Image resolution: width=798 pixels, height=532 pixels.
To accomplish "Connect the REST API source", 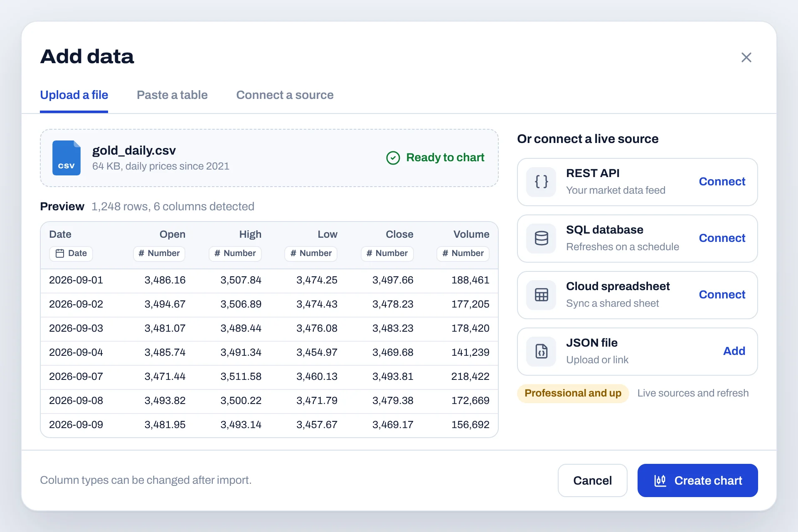I will click(x=722, y=182).
